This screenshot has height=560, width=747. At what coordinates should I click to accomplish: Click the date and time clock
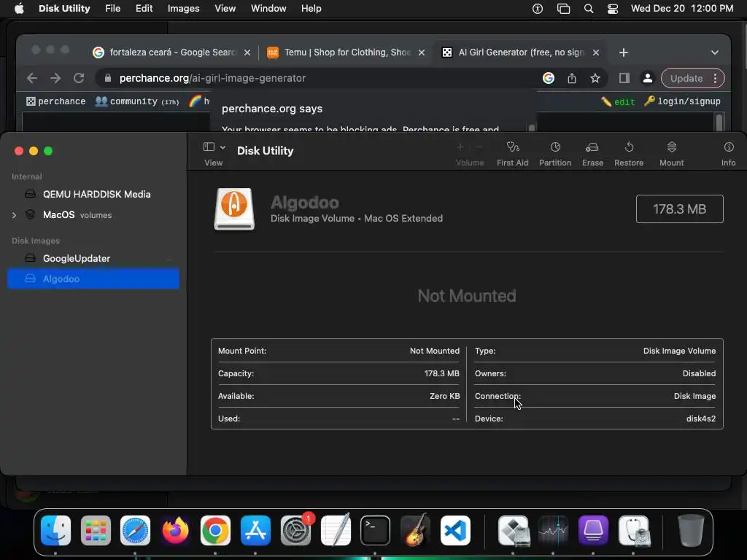coord(682,9)
